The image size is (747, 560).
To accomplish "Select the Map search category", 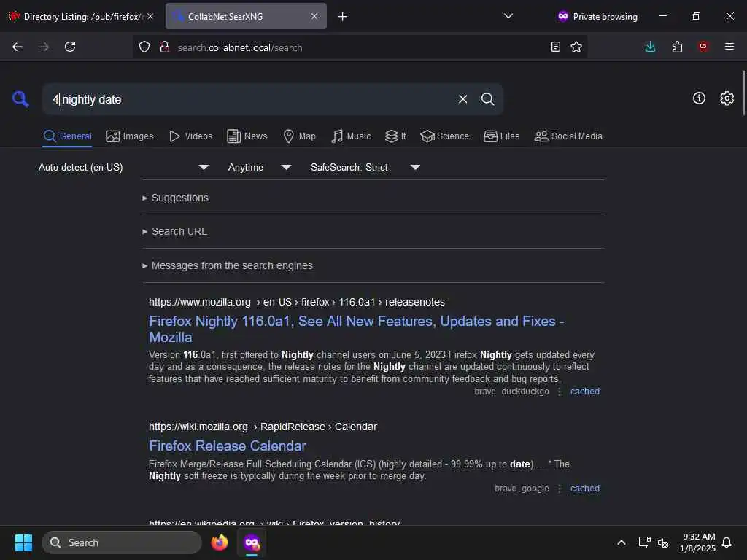I will pyautogui.click(x=300, y=136).
